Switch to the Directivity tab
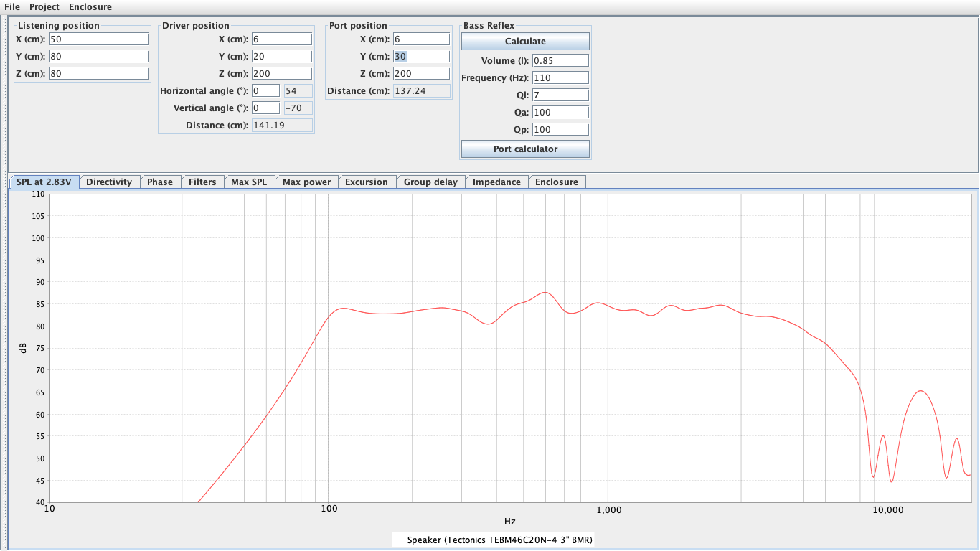Screen dimensions: 980x551 point(109,182)
